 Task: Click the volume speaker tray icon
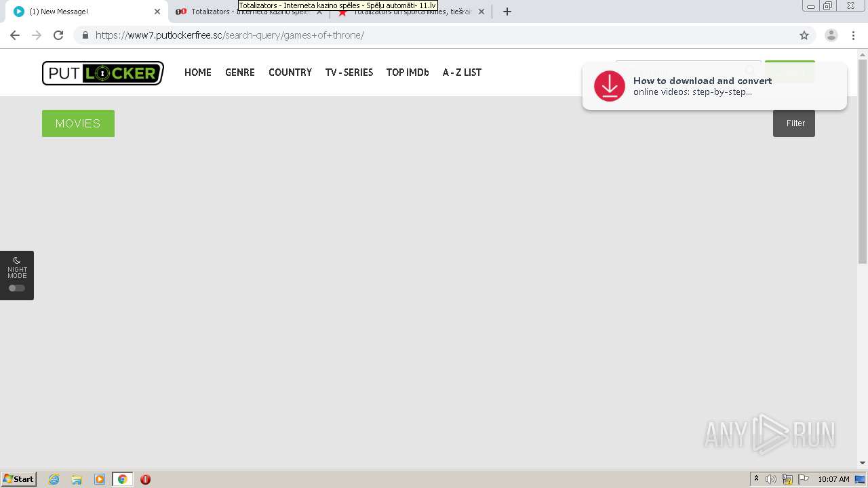point(771,479)
